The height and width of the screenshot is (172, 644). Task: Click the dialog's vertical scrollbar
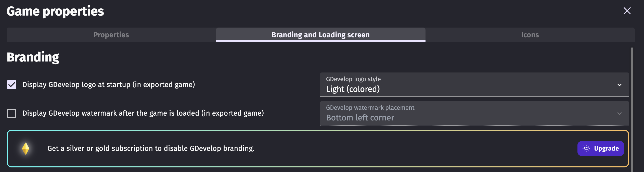[632, 107]
